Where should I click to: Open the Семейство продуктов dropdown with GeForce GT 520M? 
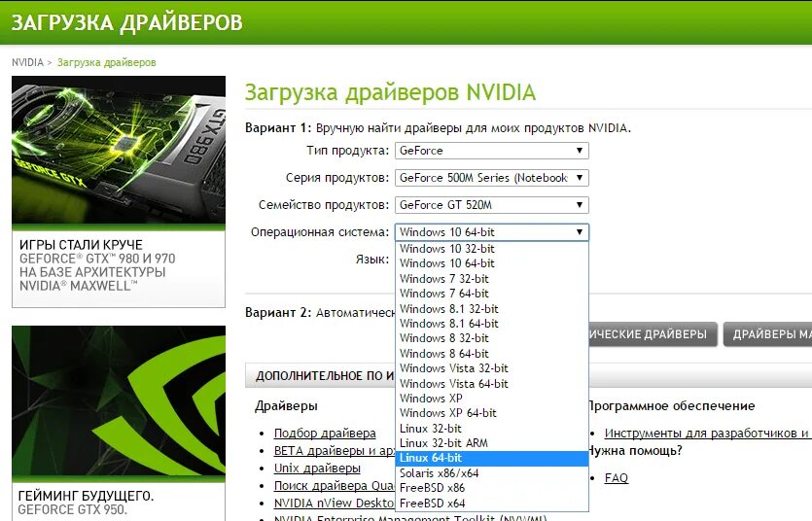tap(491, 205)
